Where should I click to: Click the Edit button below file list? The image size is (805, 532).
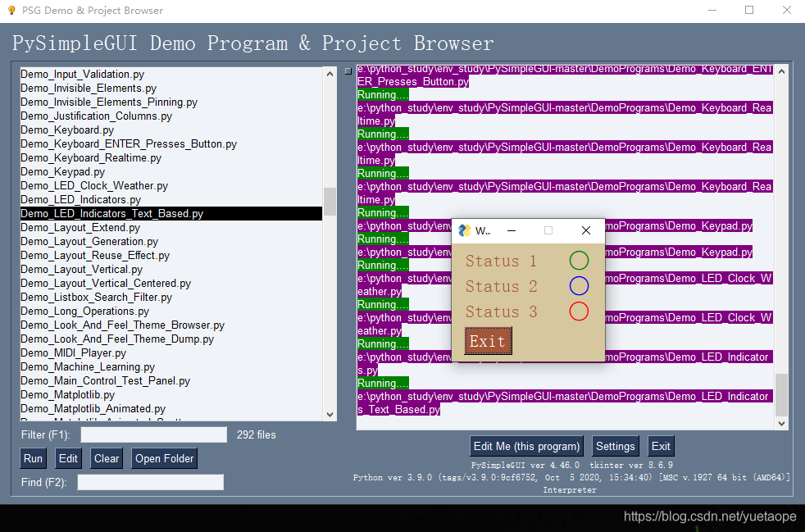click(x=68, y=458)
